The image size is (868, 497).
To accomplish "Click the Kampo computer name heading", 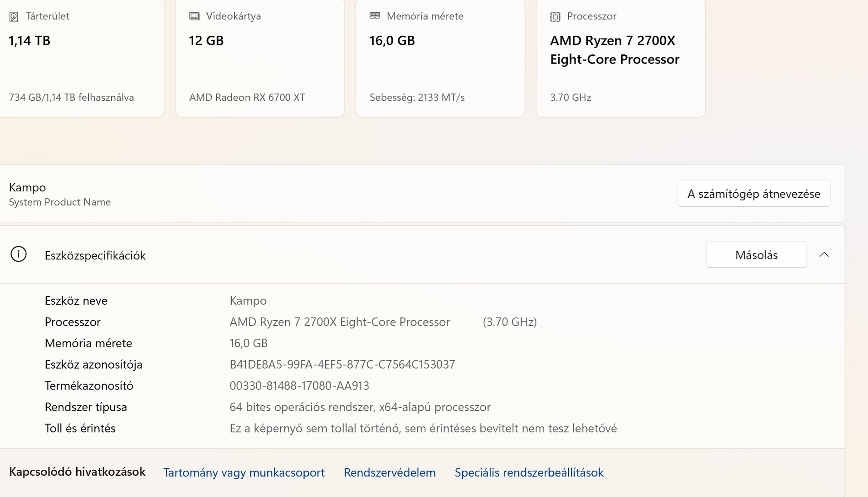I will [x=28, y=187].
